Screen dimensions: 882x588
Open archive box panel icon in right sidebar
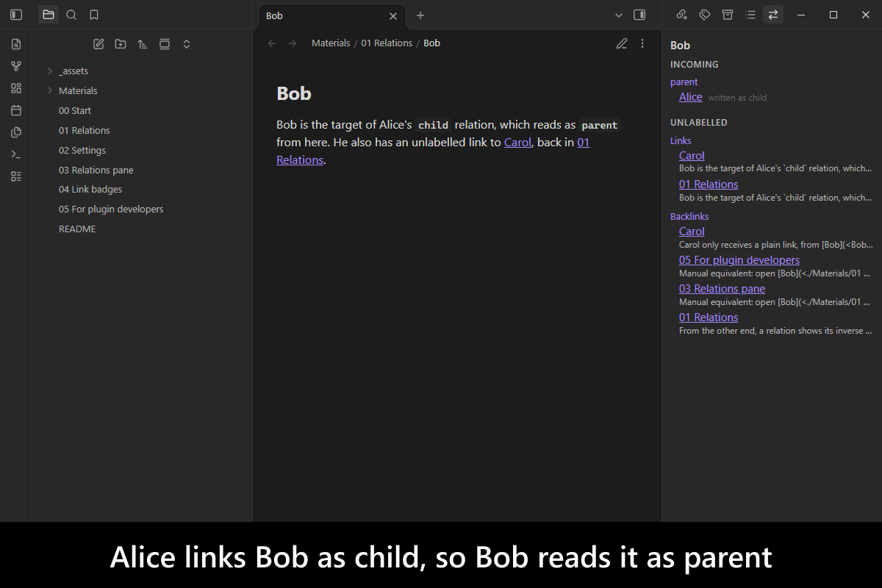tap(728, 15)
